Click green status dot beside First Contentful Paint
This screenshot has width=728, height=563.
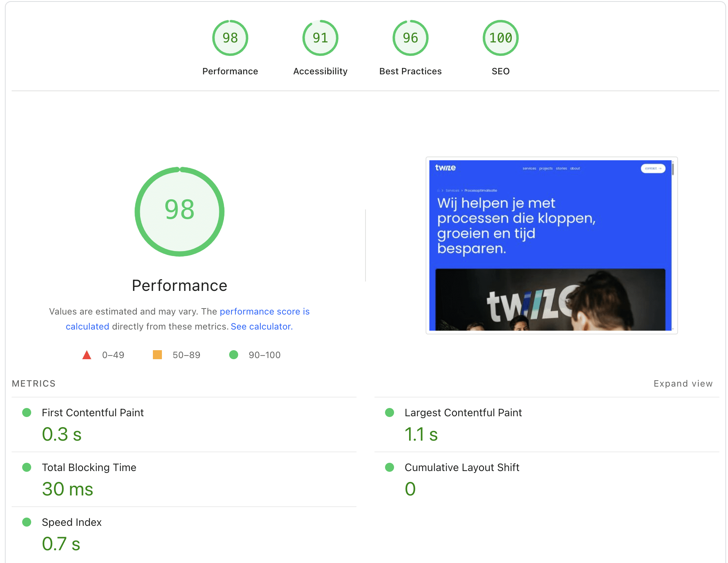[x=27, y=412]
